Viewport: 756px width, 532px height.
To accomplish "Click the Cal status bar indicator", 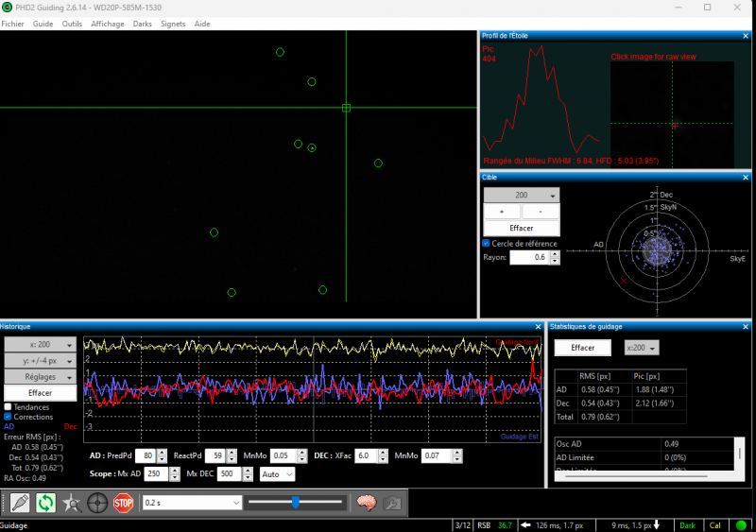I will point(715,525).
